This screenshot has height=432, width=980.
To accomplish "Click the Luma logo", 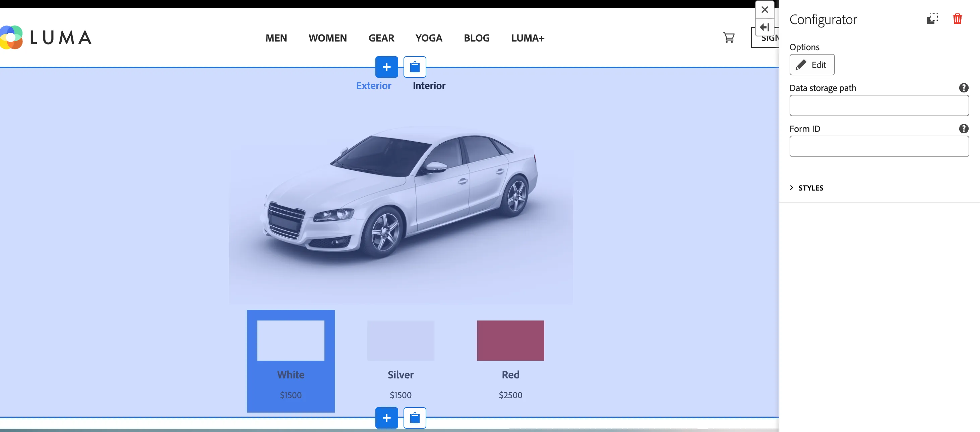I will coord(46,38).
